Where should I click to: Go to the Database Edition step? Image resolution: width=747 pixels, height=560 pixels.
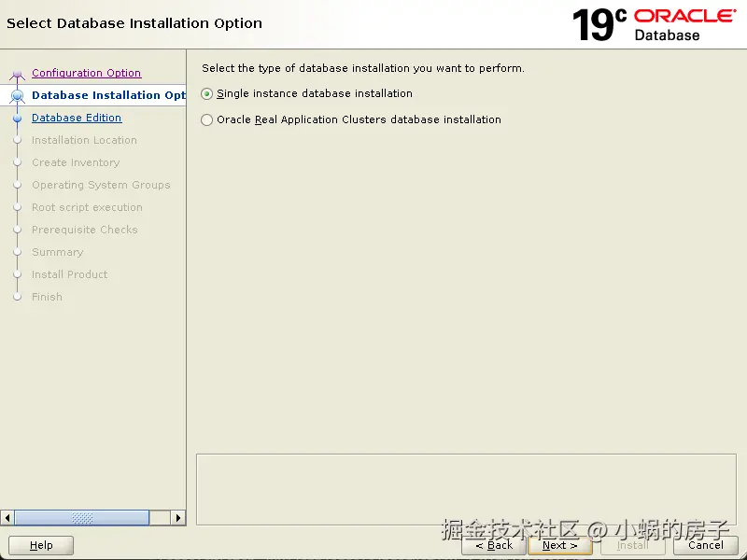77,118
